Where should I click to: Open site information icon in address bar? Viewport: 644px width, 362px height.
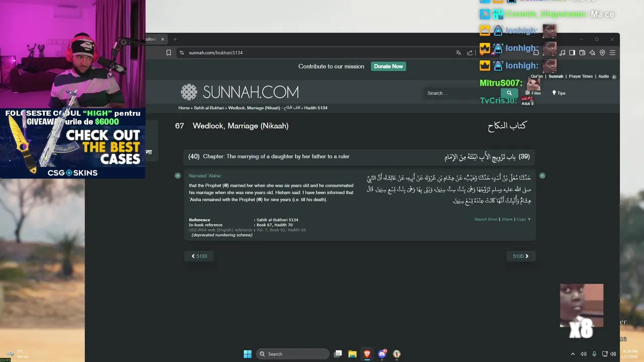181,53
